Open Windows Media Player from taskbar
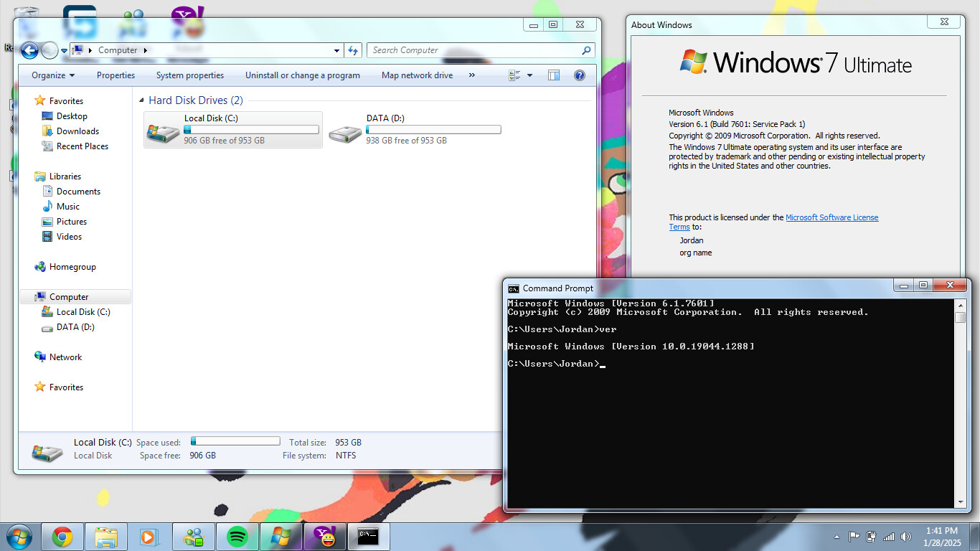The height and width of the screenshot is (551, 980). [149, 537]
